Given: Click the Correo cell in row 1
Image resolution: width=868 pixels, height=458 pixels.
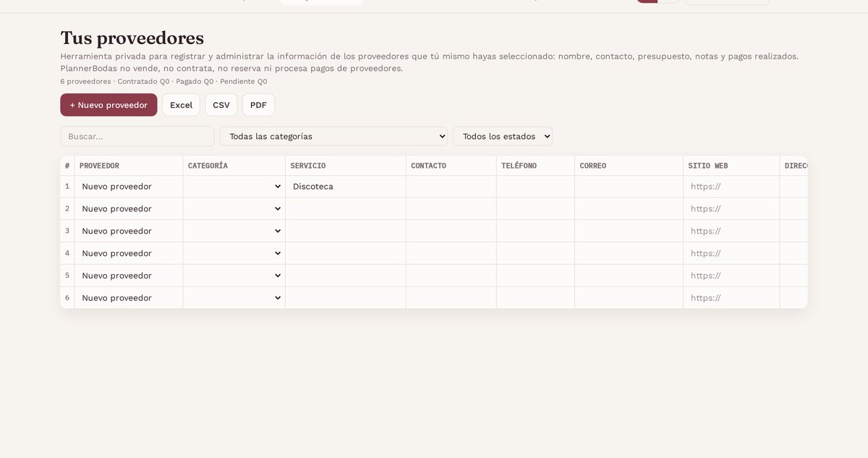Looking at the screenshot, I should click(629, 187).
